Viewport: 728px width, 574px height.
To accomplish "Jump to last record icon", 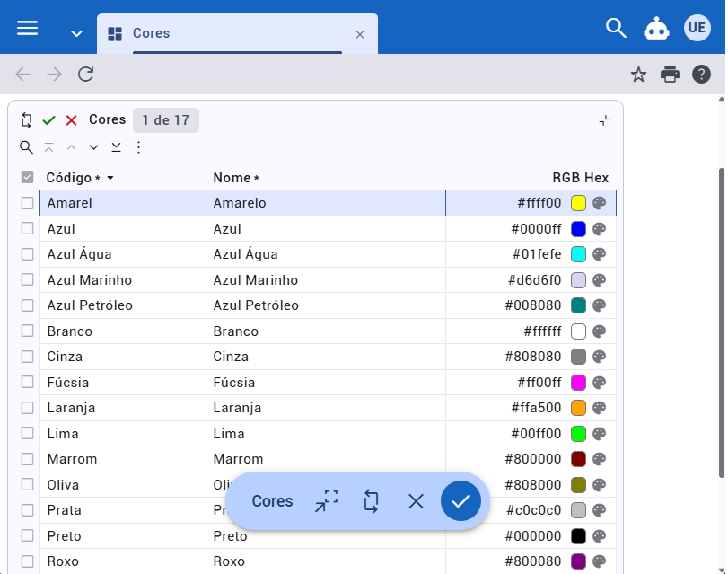I will point(116,147).
